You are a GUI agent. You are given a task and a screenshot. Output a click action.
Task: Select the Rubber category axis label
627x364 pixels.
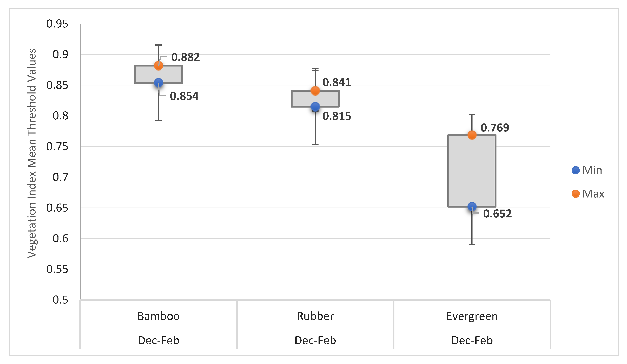pos(315,316)
